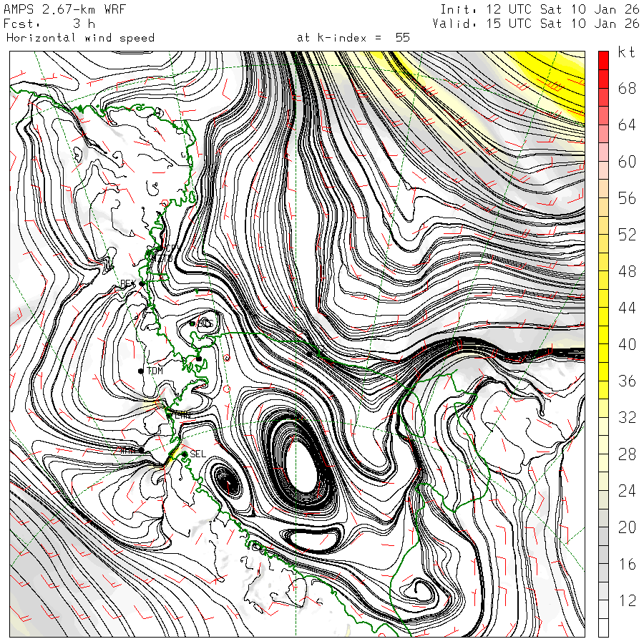Click the 'kt' units label
This screenshot has width=644, height=644.
(627, 53)
